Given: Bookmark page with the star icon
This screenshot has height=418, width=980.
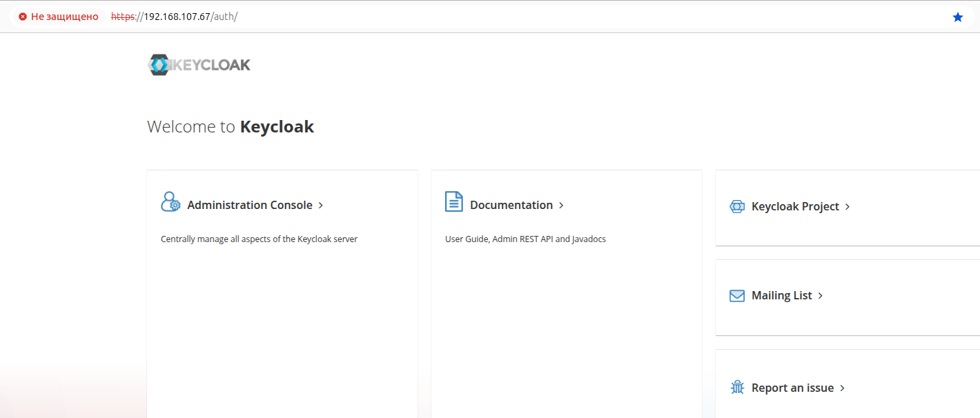Looking at the screenshot, I should pyautogui.click(x=958, y=17).
